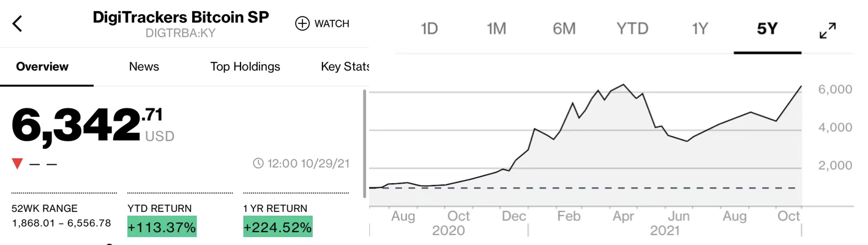Viewport: 868px width, 245px height.
Task: Open the Overview tab
Action: (x=42, y=67)
